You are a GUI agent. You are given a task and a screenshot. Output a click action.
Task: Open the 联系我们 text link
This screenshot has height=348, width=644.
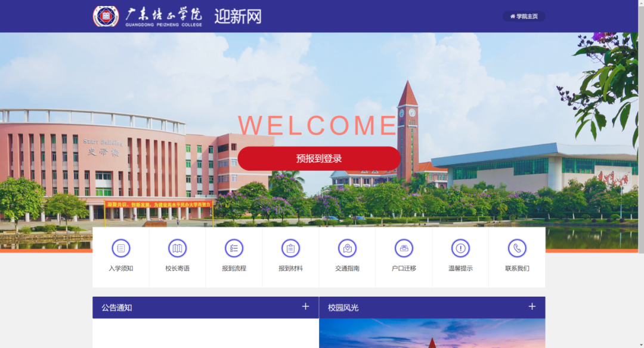[x=516, y=268]
